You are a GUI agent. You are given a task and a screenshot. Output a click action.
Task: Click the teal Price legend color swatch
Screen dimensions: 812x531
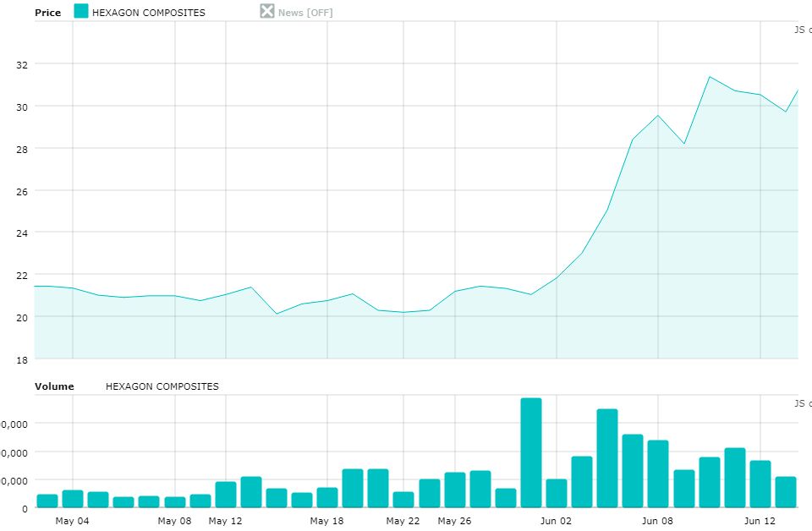pos(81,12)
